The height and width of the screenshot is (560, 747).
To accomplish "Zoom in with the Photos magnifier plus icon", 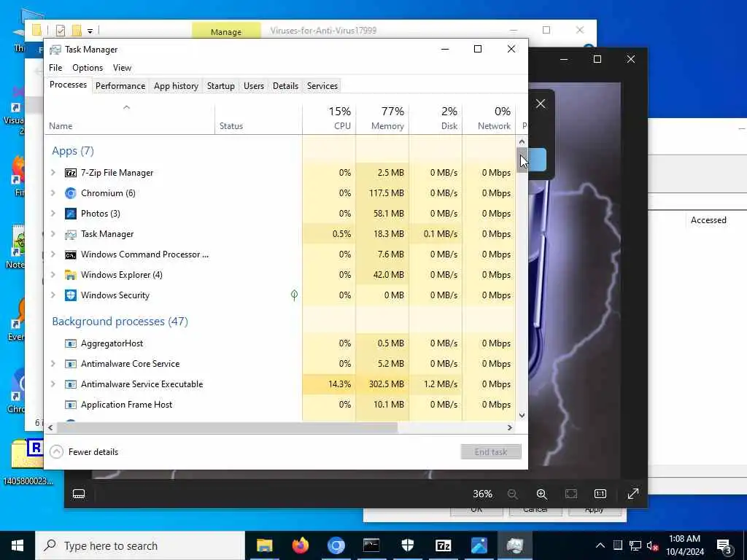I will 542,494.
